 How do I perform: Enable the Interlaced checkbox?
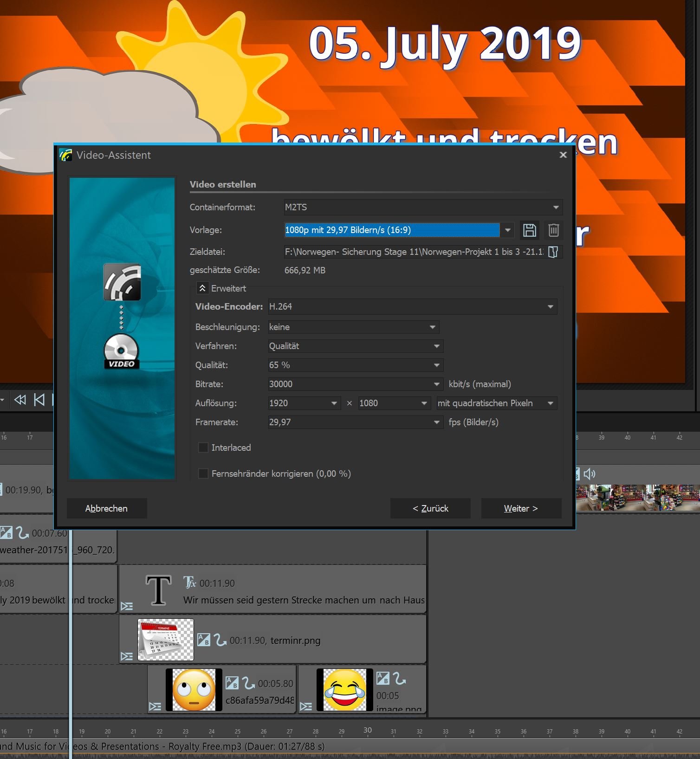[203, 448]
